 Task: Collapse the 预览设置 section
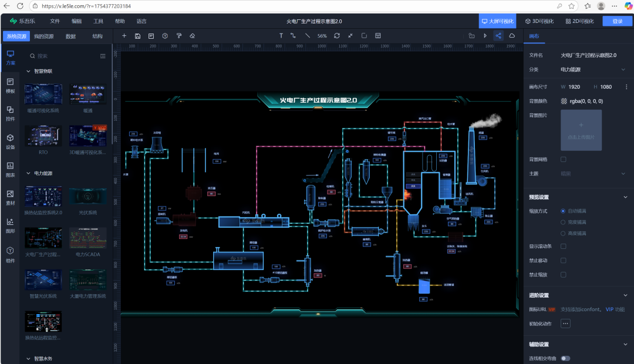click(x=625, y=197)
